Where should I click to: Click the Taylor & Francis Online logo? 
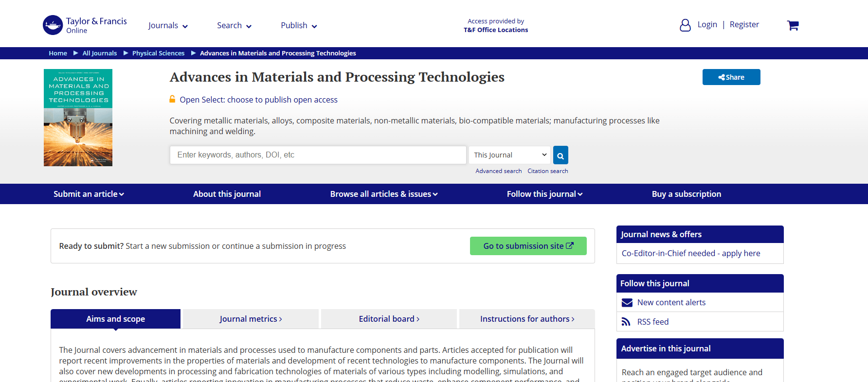coord(85,25)
